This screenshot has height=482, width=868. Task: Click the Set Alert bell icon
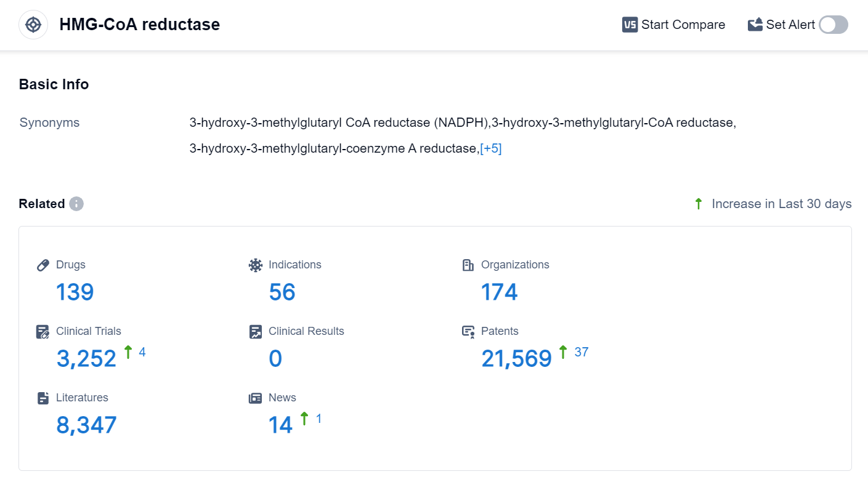pos(755,25)
